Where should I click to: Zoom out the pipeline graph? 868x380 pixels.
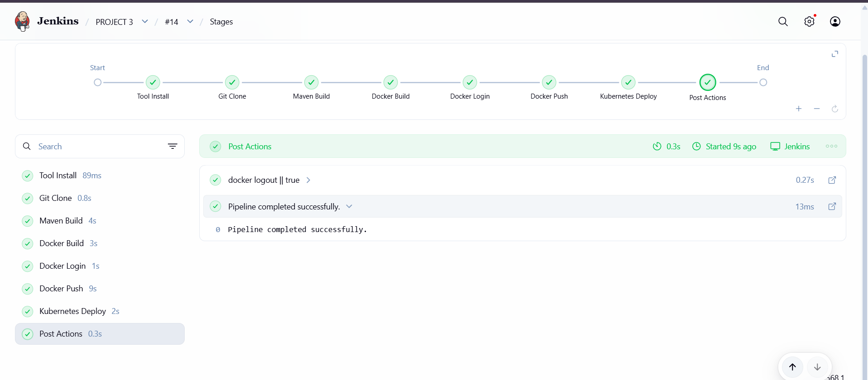(817, 109)
